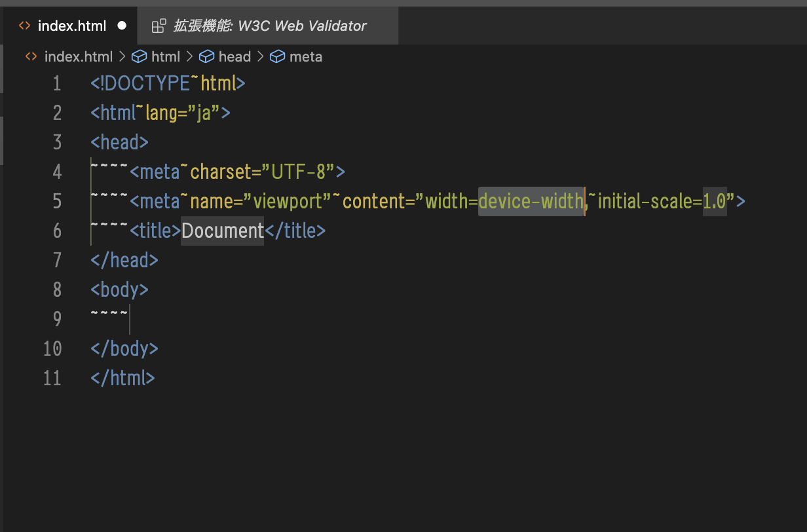Image resolution: width=807 pixels, height=532 pixels.
Task: Click line number 1 in the gutter
Action: pos(57,84)
